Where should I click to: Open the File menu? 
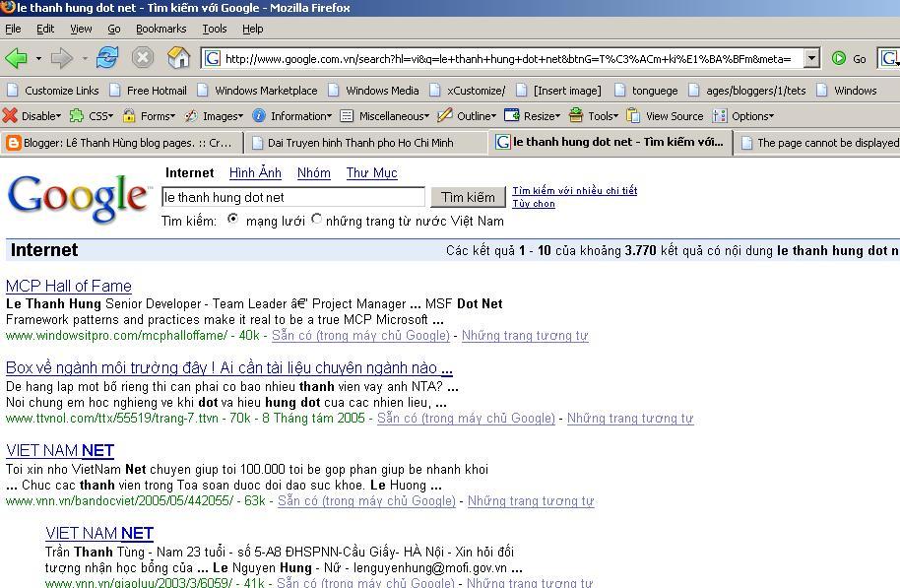13,29
